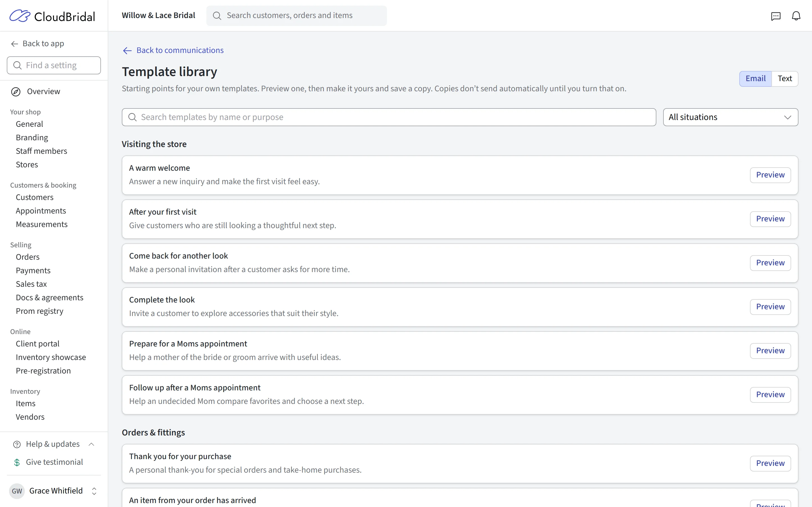Open Staff members settings

click(41, 151)
